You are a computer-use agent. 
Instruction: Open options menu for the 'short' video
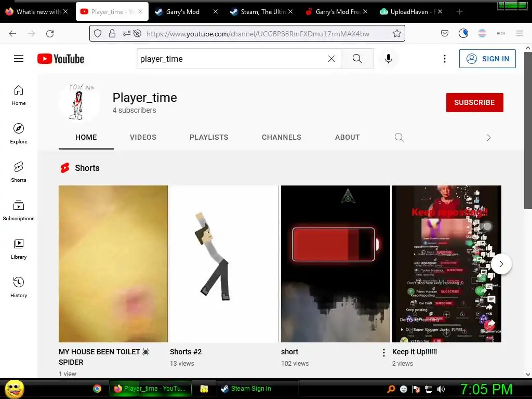tap(384, 353)
